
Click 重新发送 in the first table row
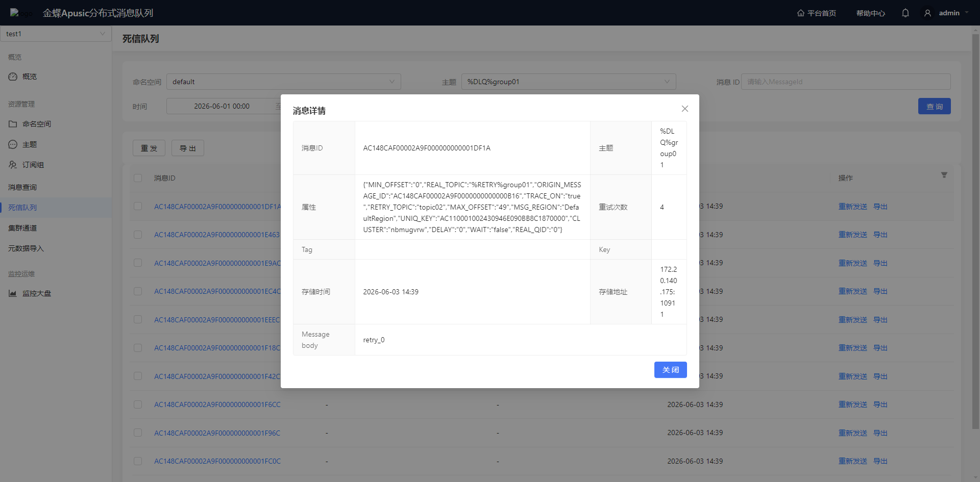(853, 207)
